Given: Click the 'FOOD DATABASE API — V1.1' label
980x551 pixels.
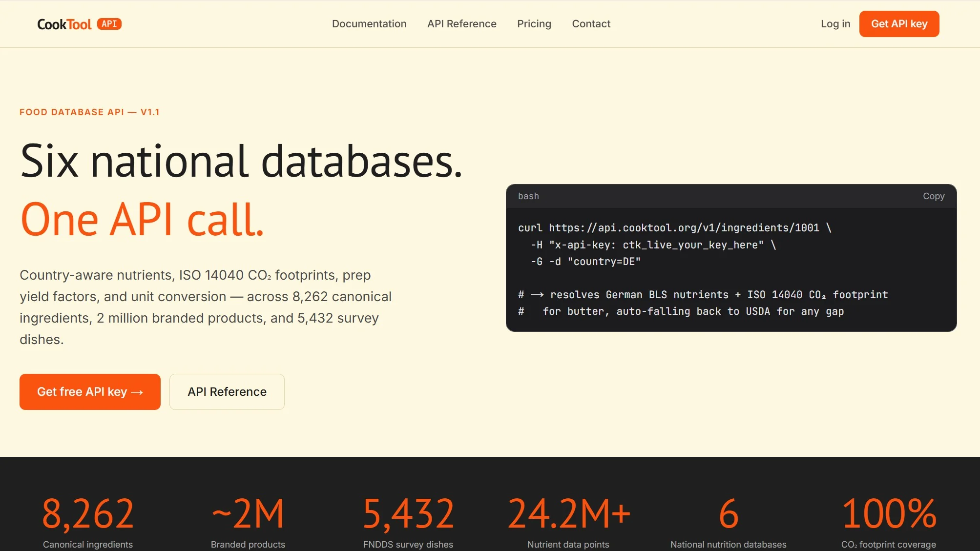Looking at the screenshot, I should pos(89,112).
